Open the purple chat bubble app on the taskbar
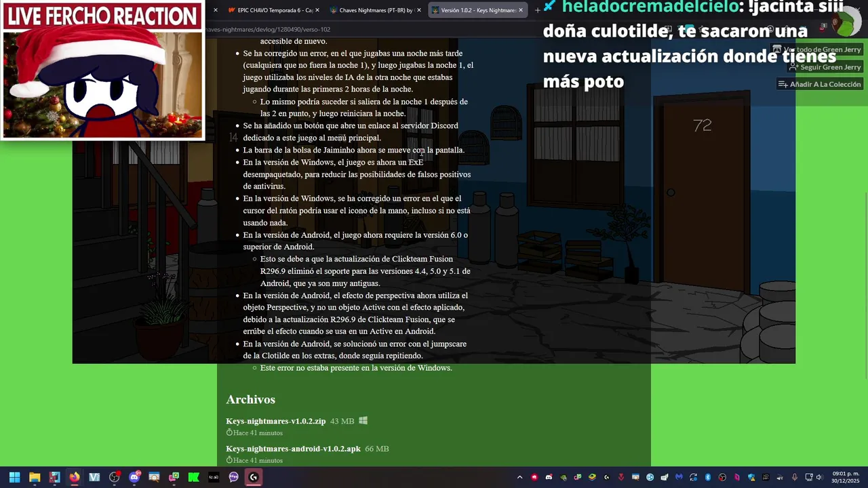Screen dimensions: 868x488 click(x=233, y=477)
